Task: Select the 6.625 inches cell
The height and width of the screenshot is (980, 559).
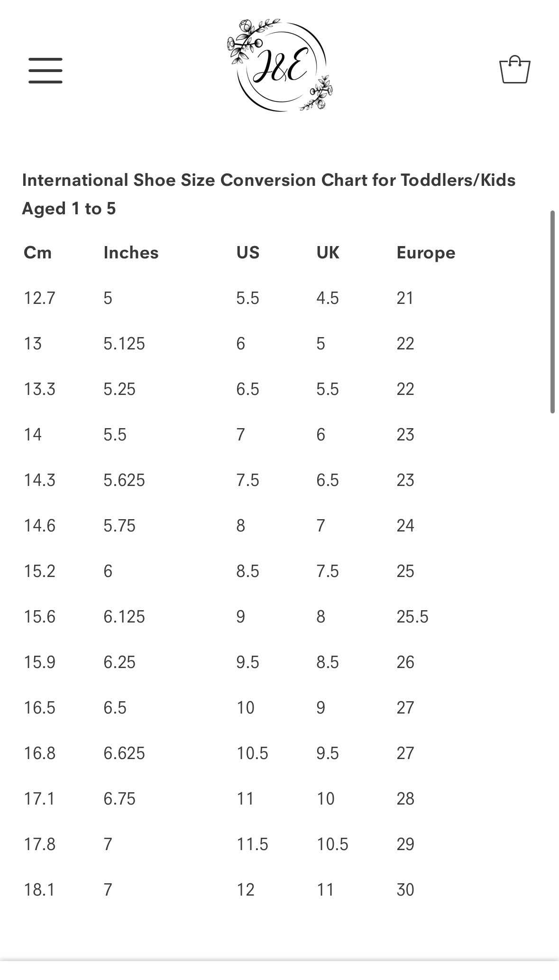Action: tap(124, 753)
